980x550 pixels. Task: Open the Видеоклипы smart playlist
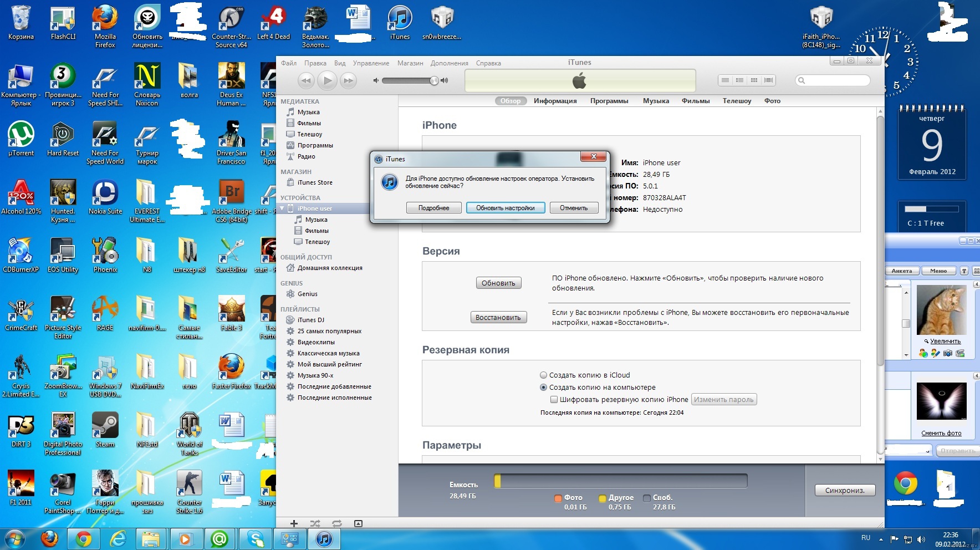(x=316, y=342)
